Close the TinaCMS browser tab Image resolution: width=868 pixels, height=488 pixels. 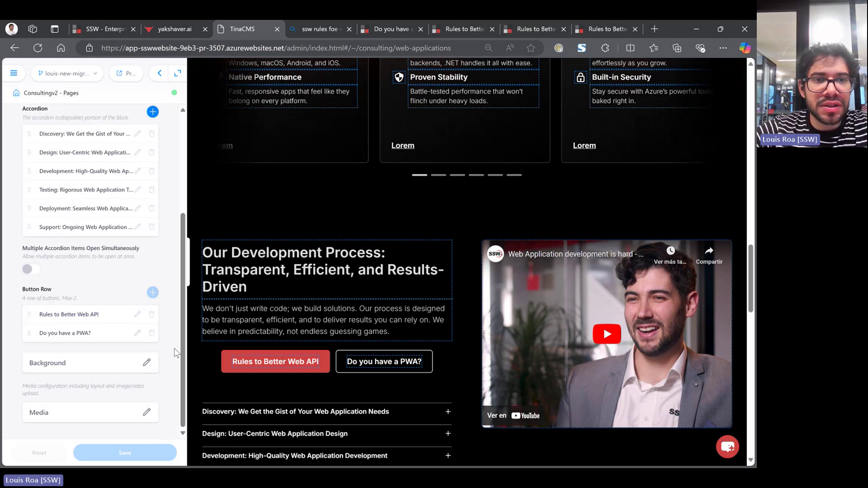277,29
